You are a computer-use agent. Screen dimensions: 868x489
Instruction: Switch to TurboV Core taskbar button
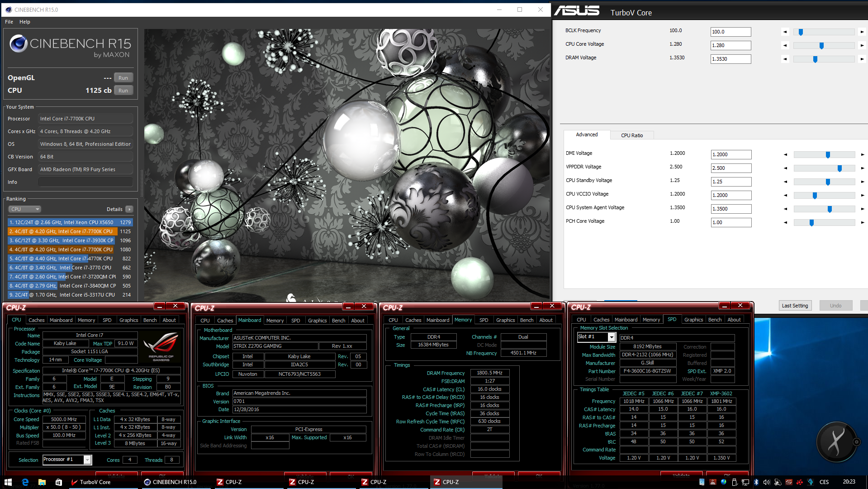click(x=103, y=482)
